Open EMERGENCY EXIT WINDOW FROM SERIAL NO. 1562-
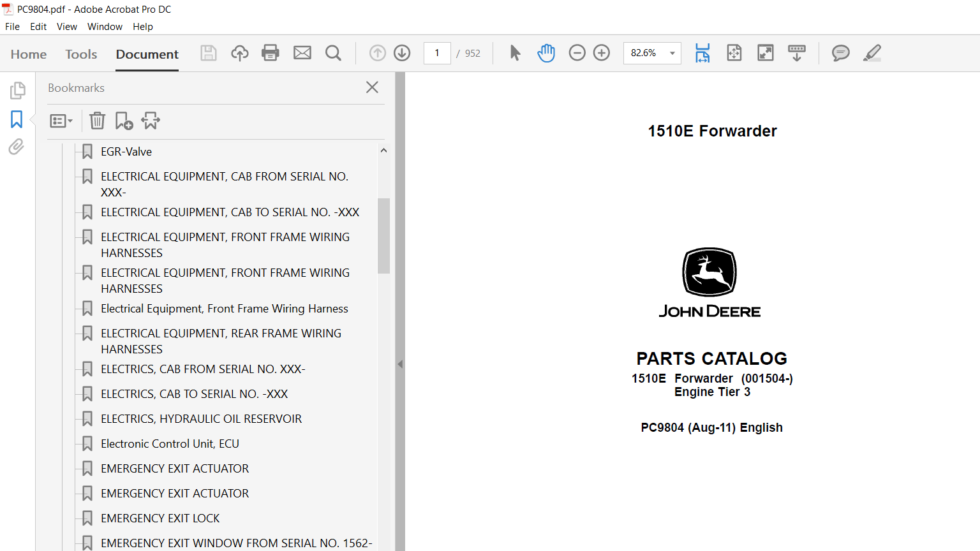This screenshot has width=980, height=551. [236, 543]
